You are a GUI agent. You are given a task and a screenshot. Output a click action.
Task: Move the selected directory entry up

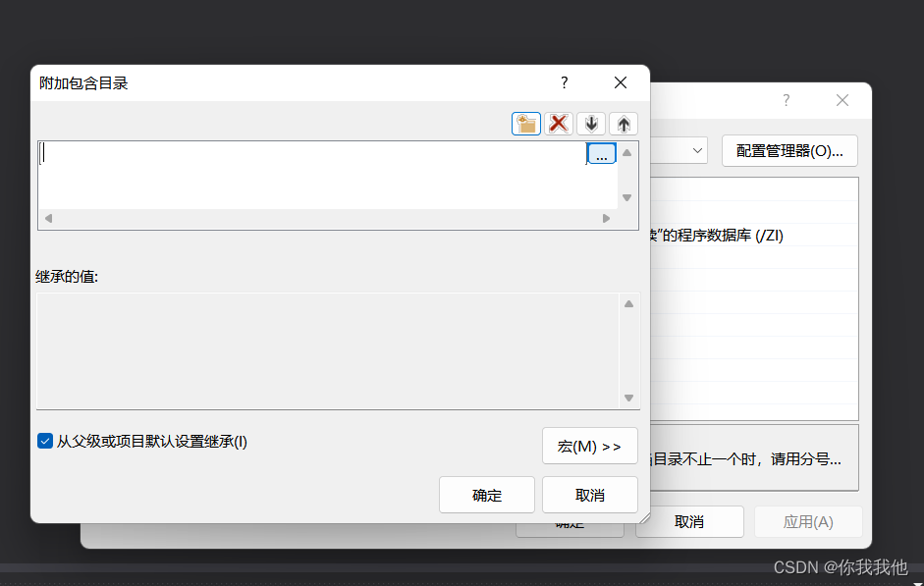pos(624,124)
